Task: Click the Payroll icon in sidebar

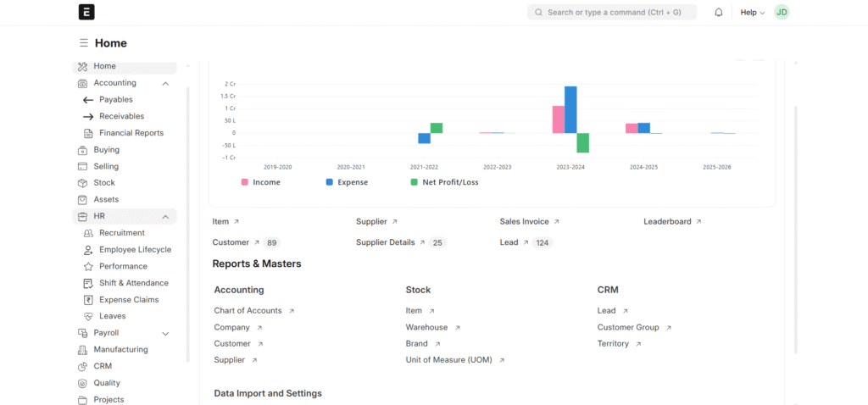Action: [82, 333]
